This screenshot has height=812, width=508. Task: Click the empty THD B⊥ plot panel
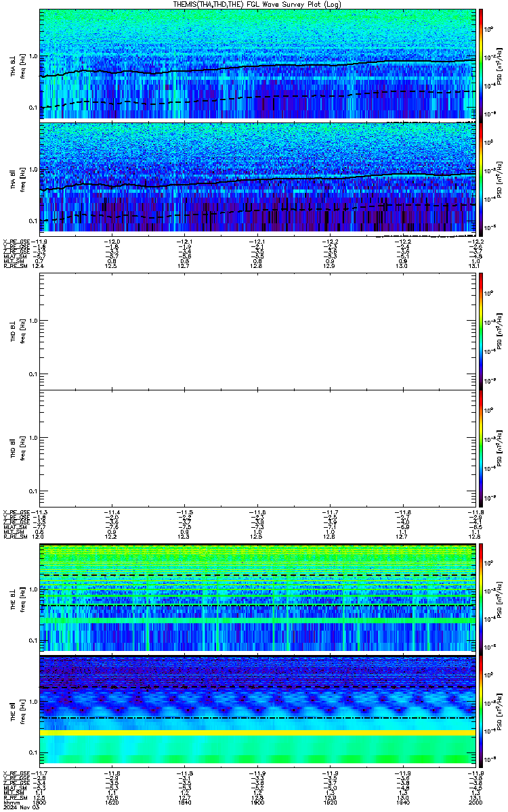pos(257,330)
